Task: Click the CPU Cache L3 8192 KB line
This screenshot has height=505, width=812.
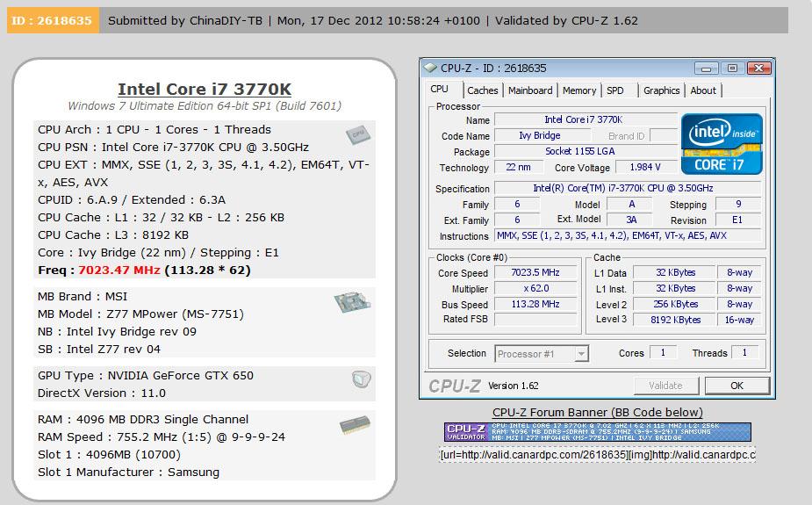Action: pos(113,235)
